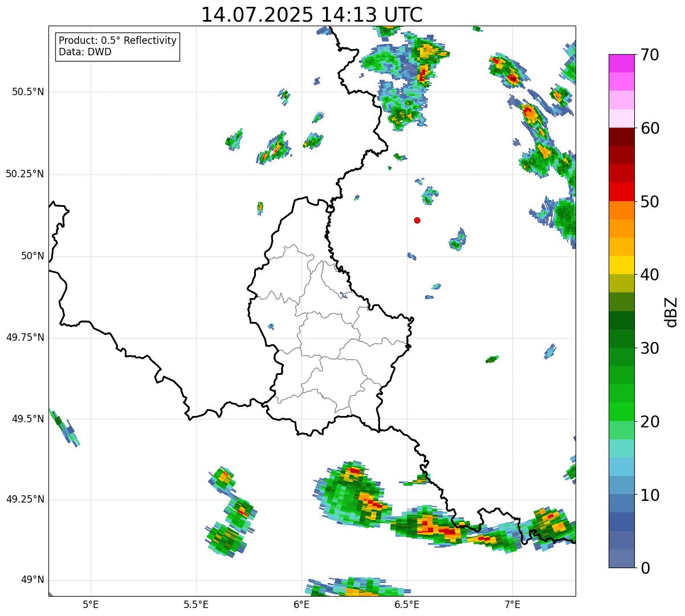Click the 0 value on colorbar
This screenshot has width=685, height=616.
click(x=645, y=568)
